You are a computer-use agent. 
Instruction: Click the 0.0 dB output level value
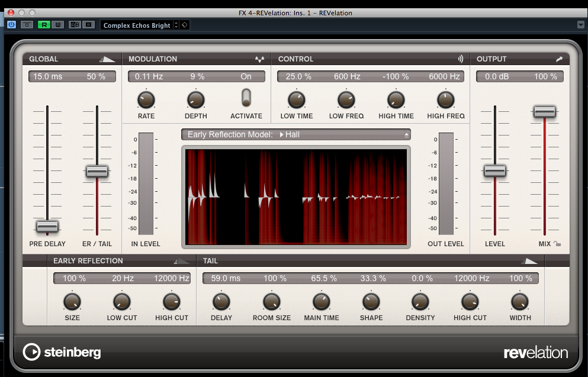[497, 76]
